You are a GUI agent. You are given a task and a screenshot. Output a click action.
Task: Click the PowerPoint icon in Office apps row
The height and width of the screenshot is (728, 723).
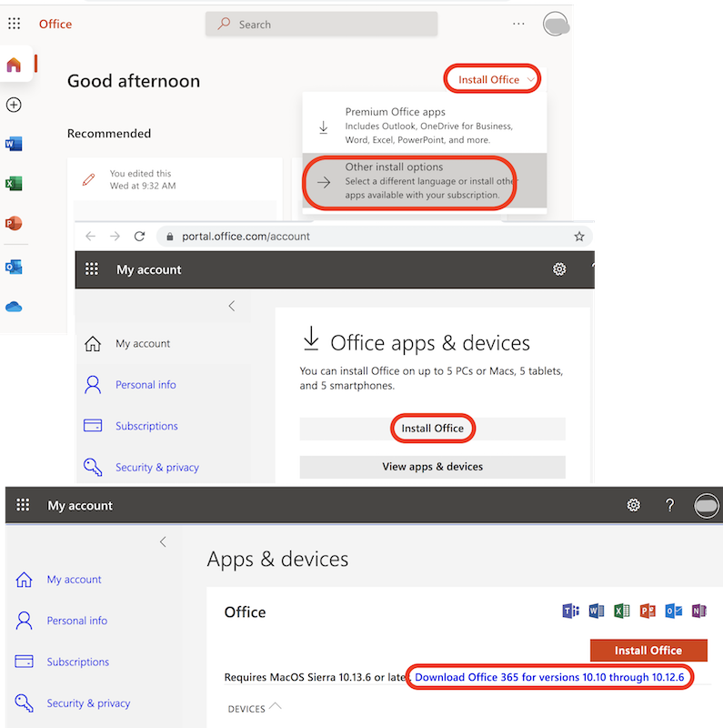click(648, 611)
